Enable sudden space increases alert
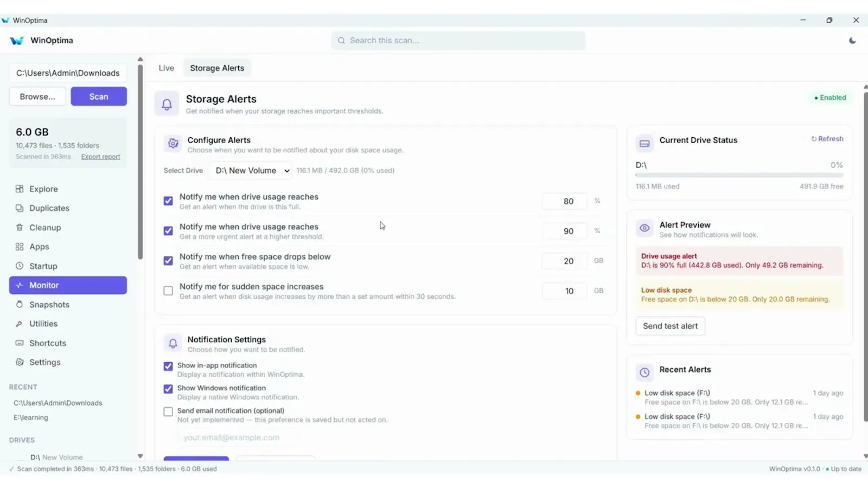Image resolution: width=868 pixels, height=488 pixels. click(x=168, y=291)
